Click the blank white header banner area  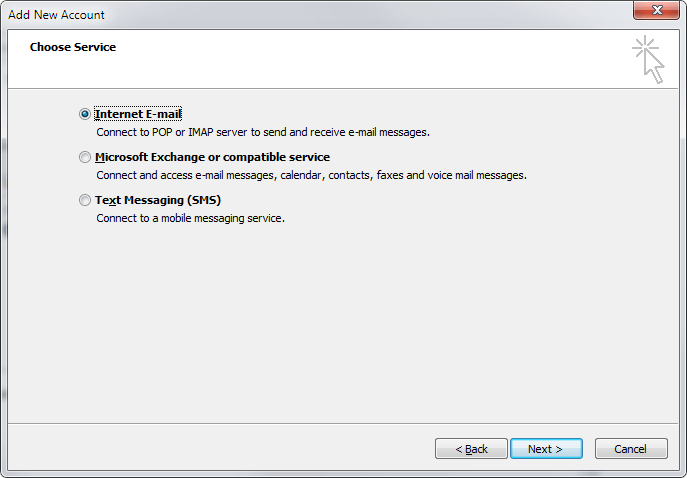350,60
